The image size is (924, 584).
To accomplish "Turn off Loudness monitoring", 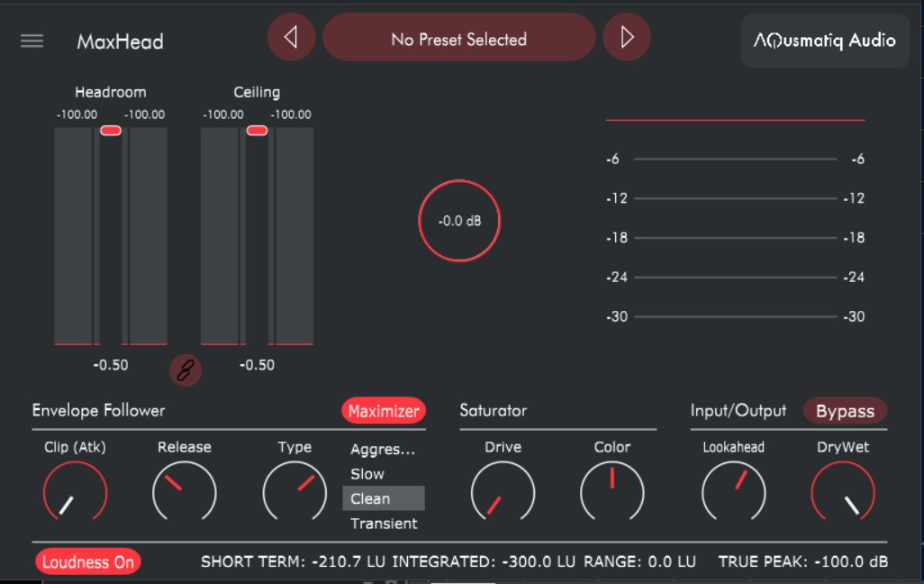I will [x=87, y=561].
